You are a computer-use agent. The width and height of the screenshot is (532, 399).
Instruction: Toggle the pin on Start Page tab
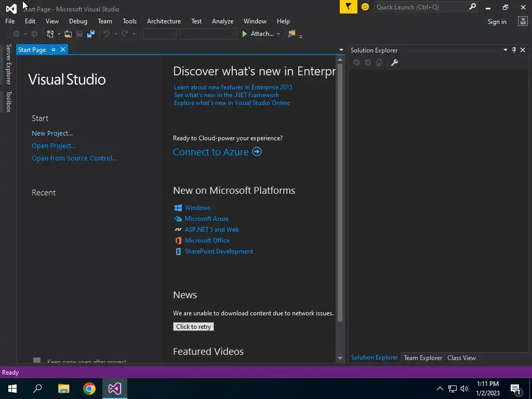[x=54, y=50]
